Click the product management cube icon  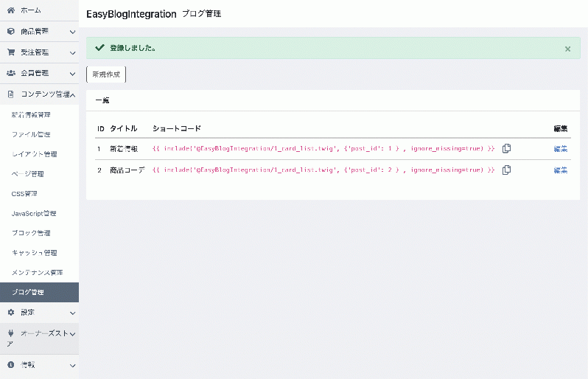pos(10,32)
